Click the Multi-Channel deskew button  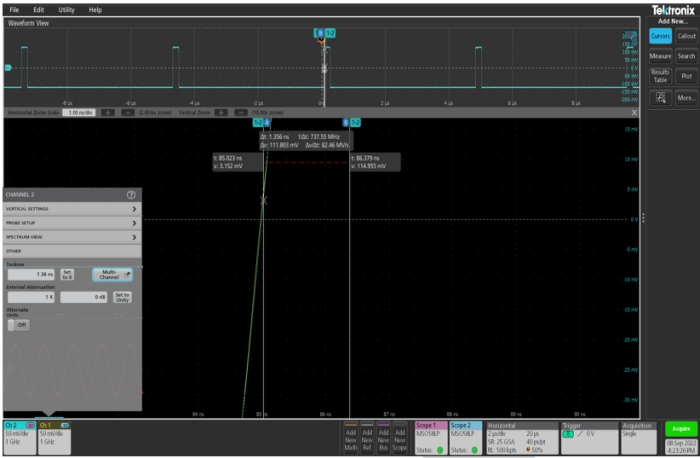[112, 273]
